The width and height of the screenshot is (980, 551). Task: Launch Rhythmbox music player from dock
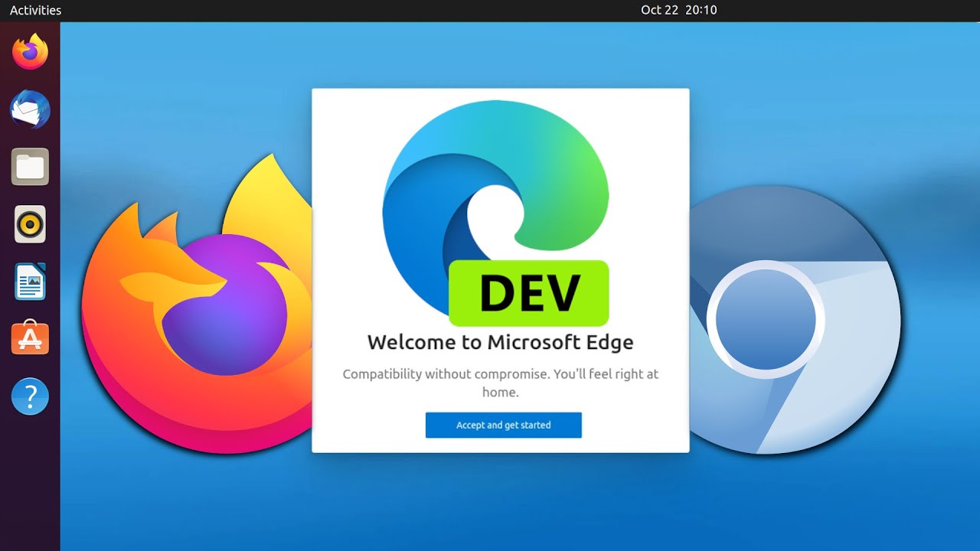tap(30, 224)
